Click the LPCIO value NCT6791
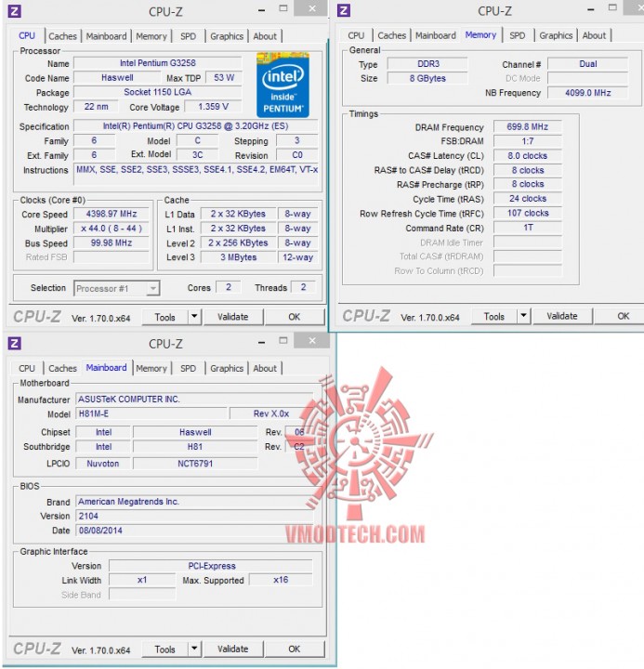 click(x=195, y=464)
